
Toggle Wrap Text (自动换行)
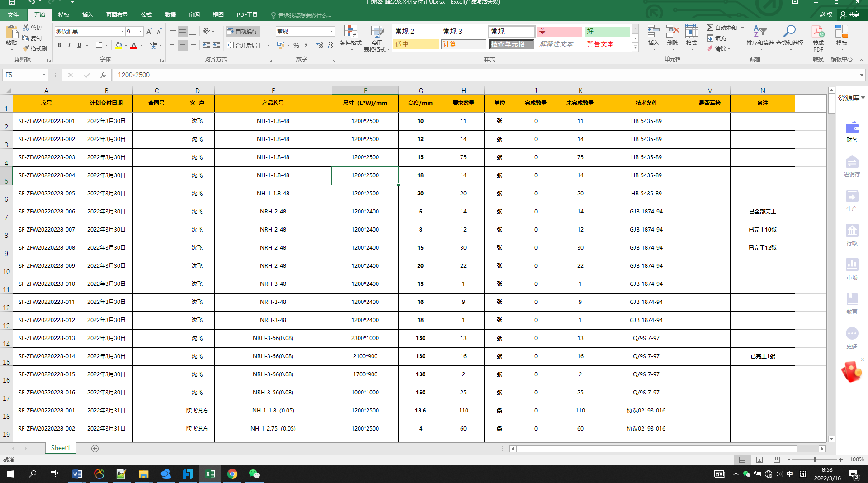(242, 31)
